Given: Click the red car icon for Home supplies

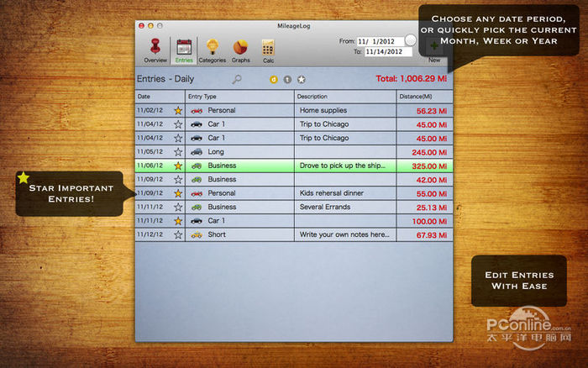Looking at the screenshot, I should point(197,111).
